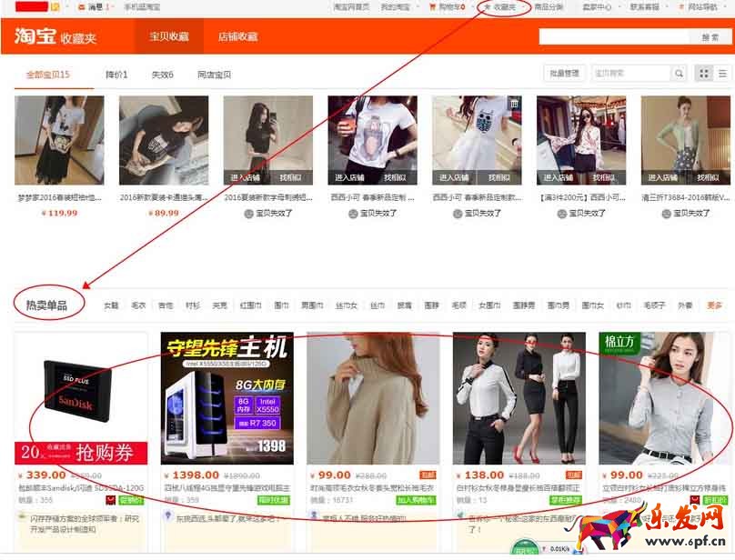Switch to the 店铺收藏 tab

237,37
